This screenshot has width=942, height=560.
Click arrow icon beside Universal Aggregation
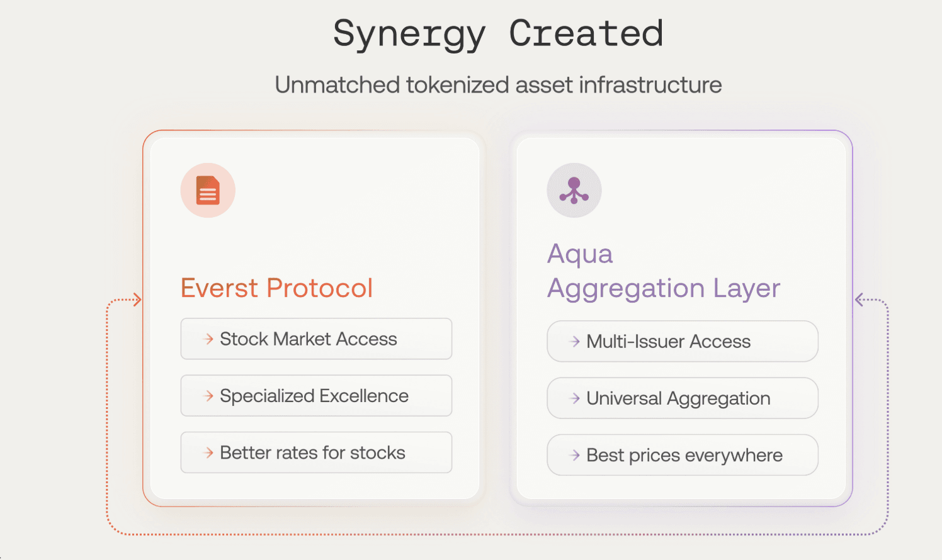tap(575, 398)
